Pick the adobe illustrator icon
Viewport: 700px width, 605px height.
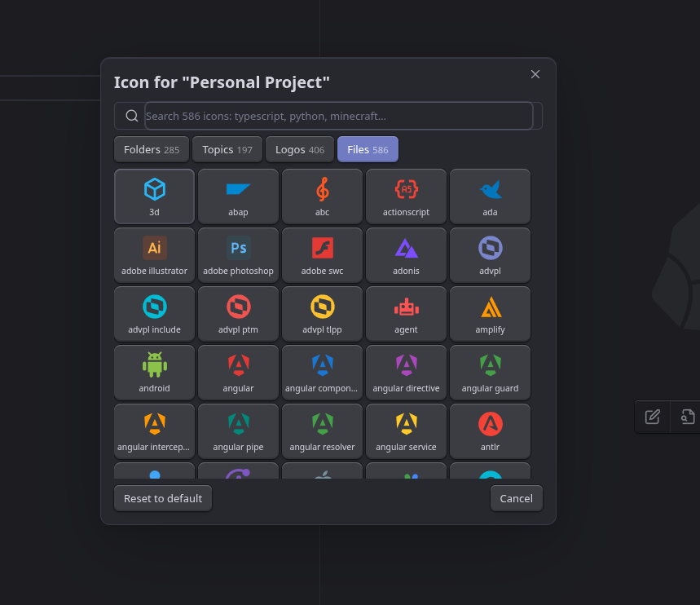click(x=155, y=255)
